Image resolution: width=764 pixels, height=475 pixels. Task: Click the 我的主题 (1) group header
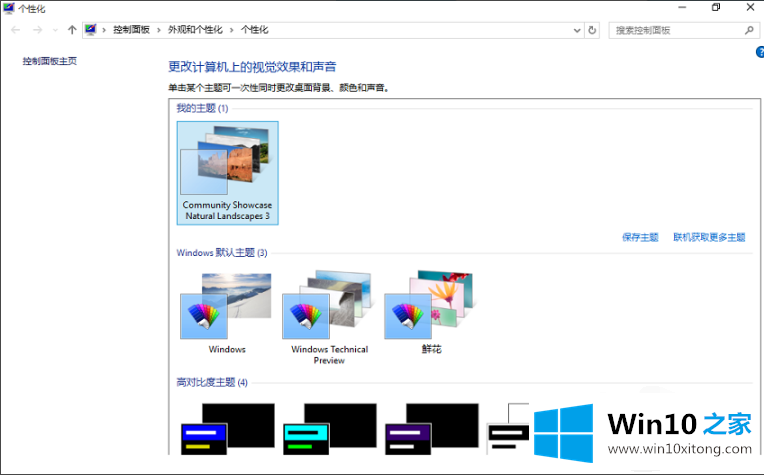(x=202, y=108)
